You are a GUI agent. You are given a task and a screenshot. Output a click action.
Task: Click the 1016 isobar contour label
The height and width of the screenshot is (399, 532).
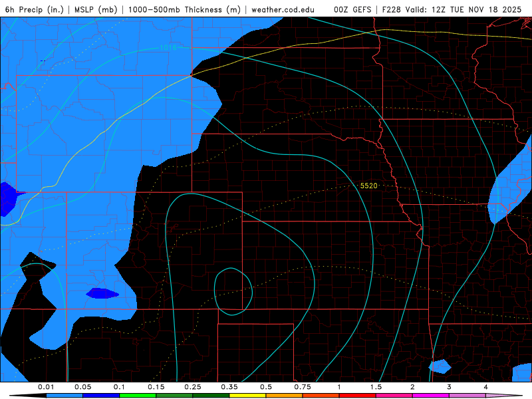tap(168, 47)
